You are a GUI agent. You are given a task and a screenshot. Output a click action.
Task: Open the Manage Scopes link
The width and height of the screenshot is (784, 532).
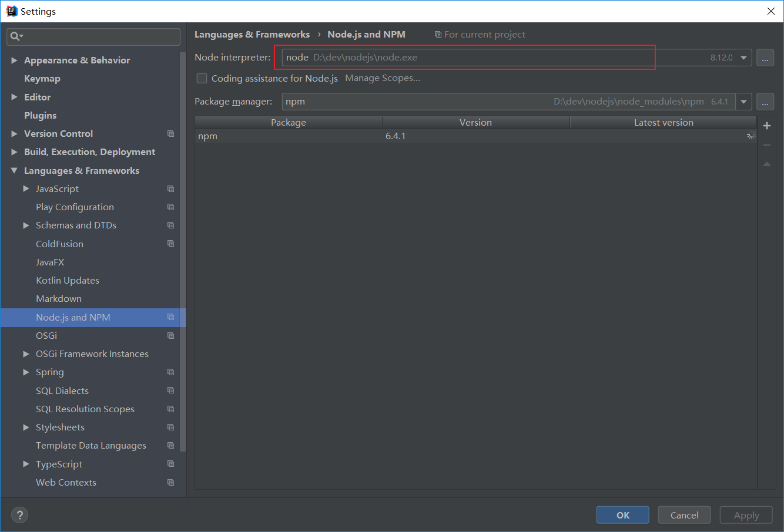click(383, 78)
